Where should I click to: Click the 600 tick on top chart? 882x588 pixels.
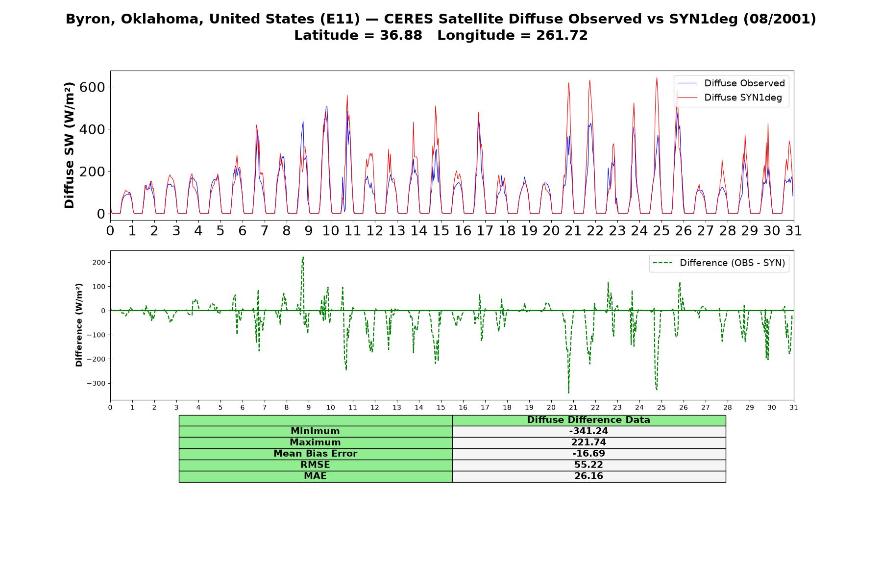93,87
